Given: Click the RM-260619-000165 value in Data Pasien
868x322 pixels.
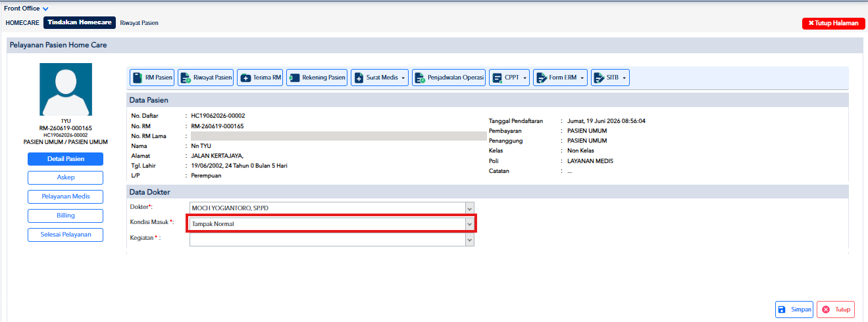Looking at the screenshot, I should point(218,126).
